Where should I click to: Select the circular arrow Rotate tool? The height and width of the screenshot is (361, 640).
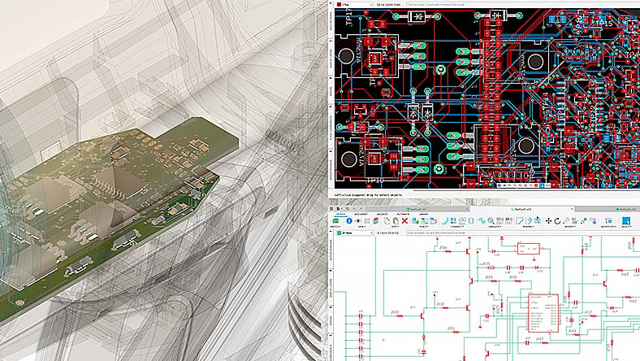pos(558,221)
